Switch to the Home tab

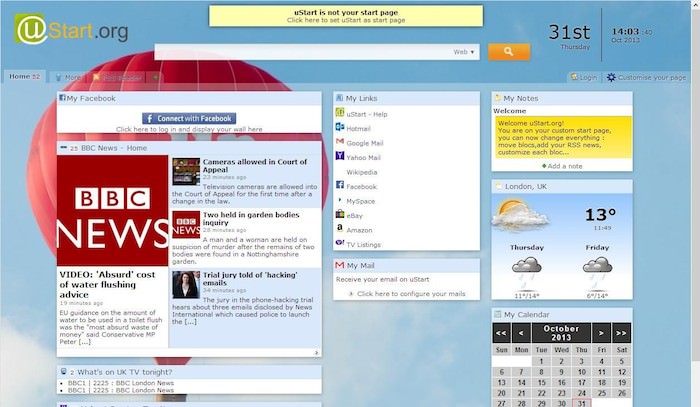point(25,76)
